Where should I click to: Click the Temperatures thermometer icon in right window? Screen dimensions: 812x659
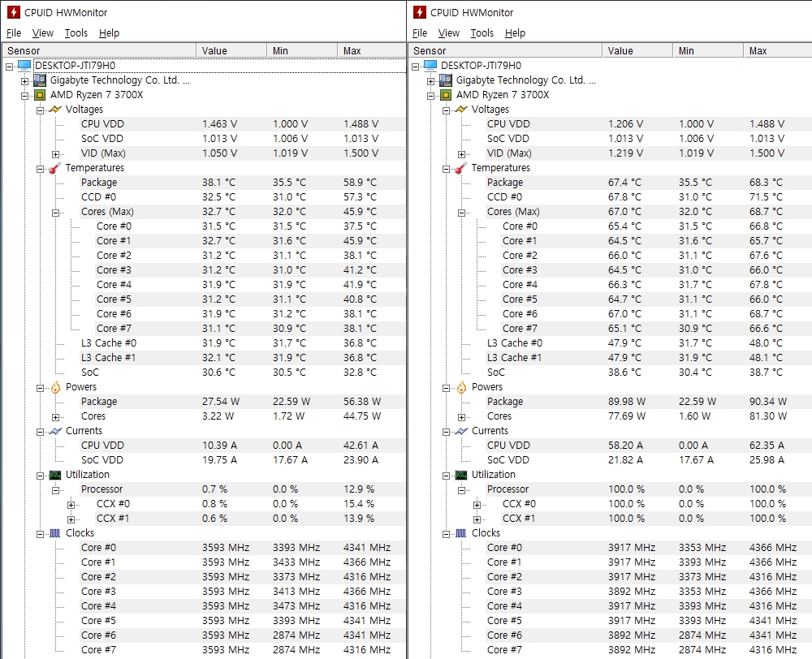(x=461, y=168)
